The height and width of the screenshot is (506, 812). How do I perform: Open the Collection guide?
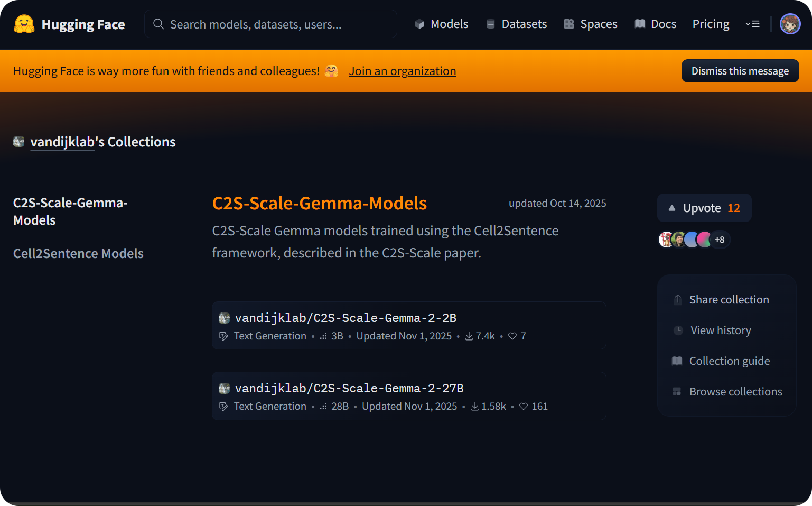(729, 361)
